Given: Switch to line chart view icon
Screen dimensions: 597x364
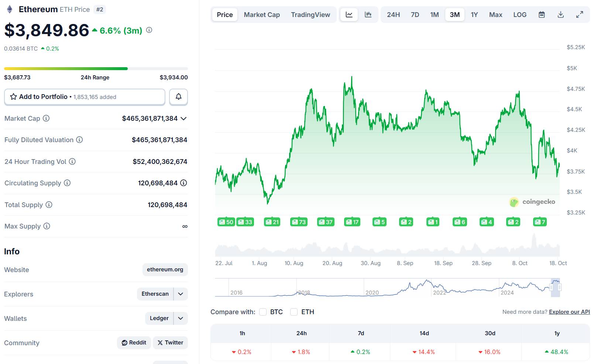Looking at the screenshot, I should [349, 15].
